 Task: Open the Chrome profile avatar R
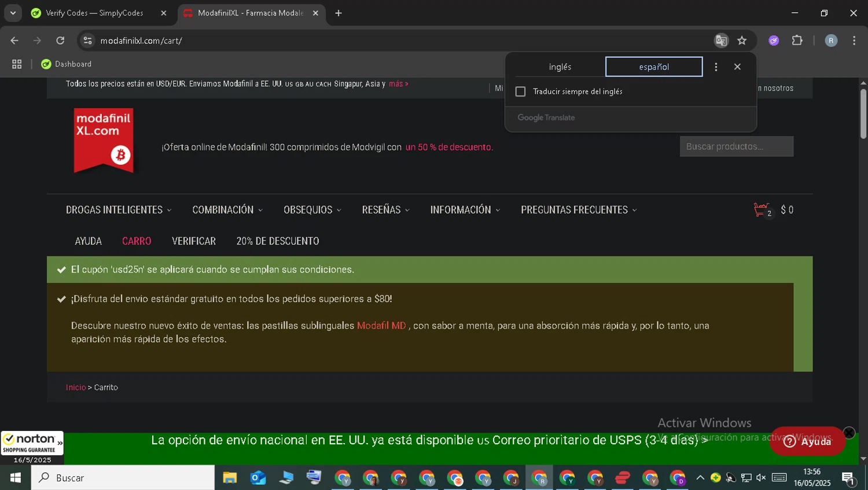coord(831,40)
